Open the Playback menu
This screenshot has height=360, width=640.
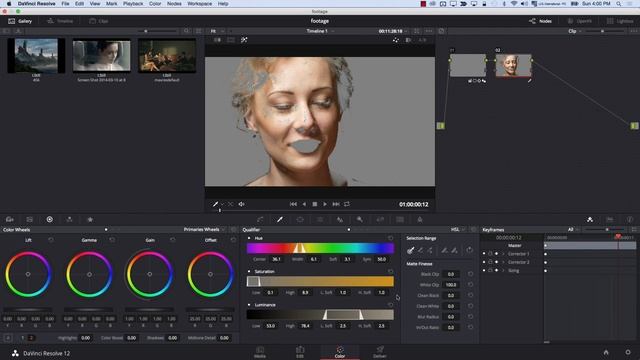tap(133, 4)
